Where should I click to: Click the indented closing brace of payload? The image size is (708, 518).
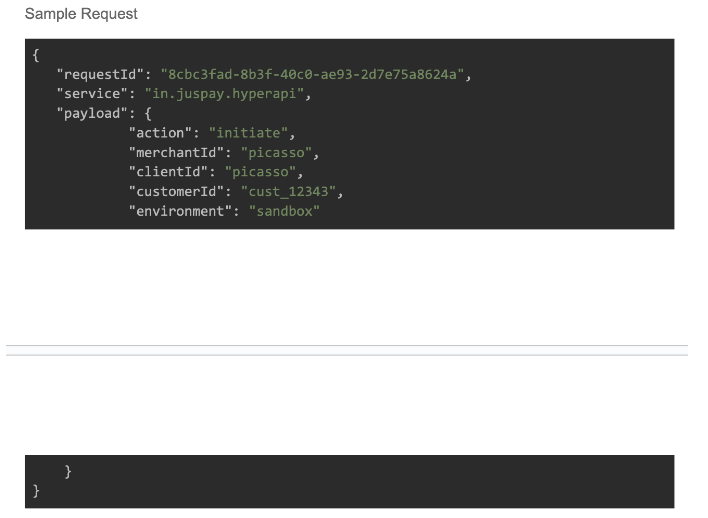[68, 471]
